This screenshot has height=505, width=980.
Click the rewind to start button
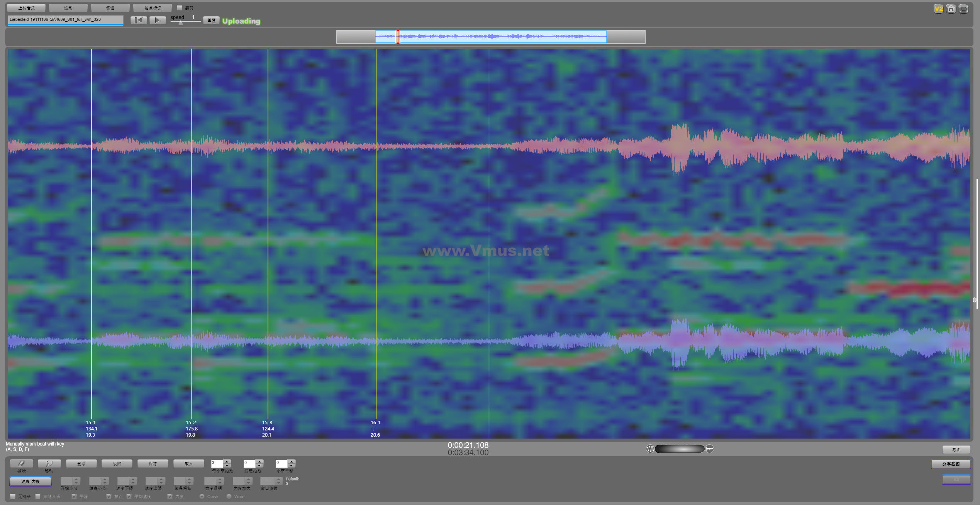pyautogui.click(x=139, y=20)
